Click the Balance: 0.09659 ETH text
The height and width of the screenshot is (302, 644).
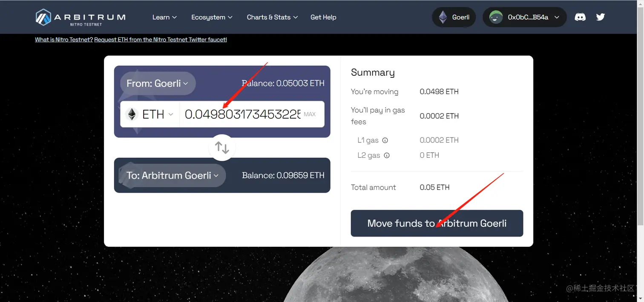pos(283,175)
